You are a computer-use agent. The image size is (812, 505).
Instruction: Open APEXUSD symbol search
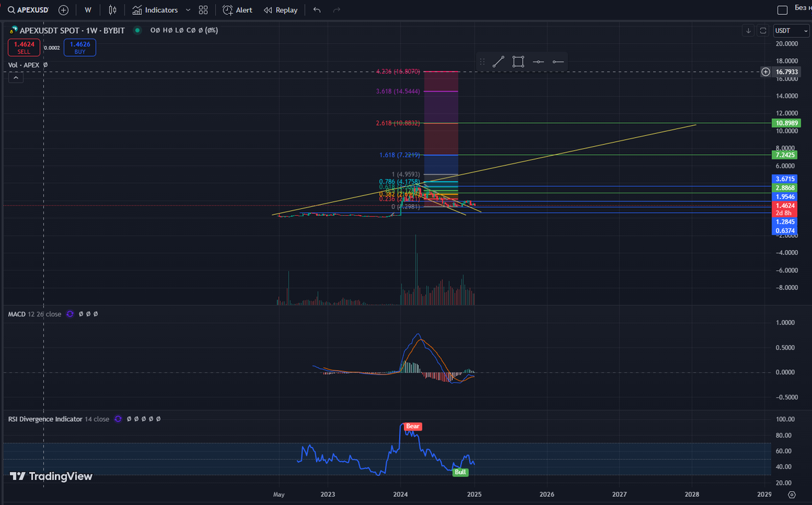tap(27, 10)
